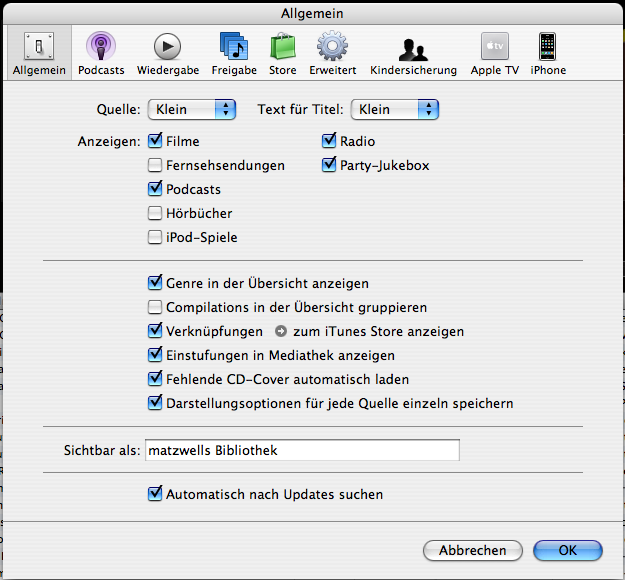Click arrow icon next to Verknüpfungen
Viewport: 625px width, 580px height.
pos(280,331)
